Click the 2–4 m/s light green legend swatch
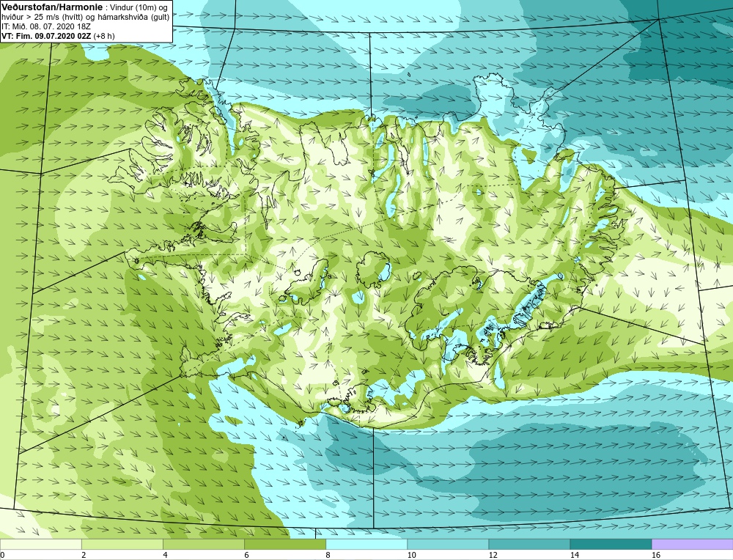 coord(122,544)
